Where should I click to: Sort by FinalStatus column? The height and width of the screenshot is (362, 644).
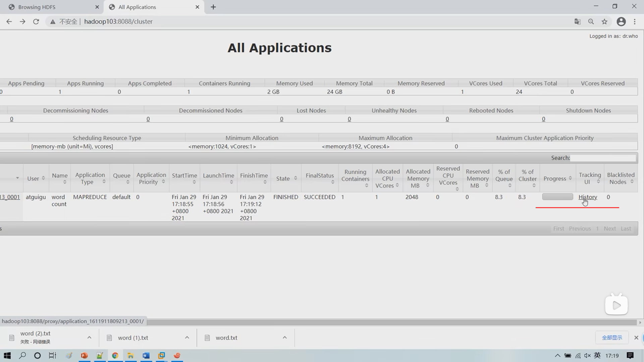pyautogui.click(x=320, y=178)
